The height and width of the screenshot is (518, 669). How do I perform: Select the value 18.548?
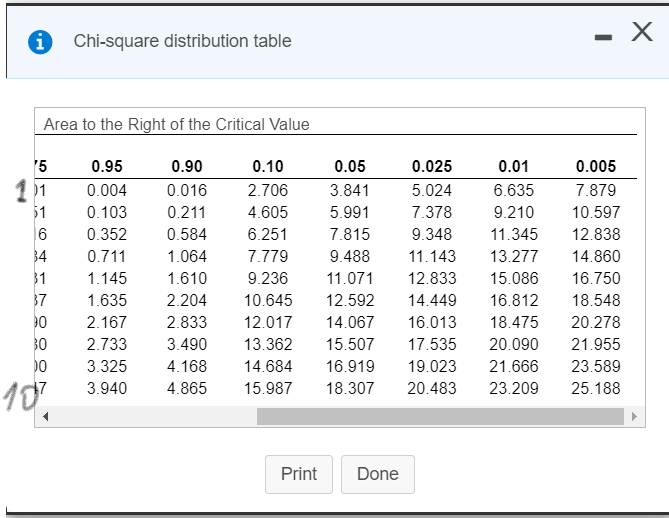pos(596,300)
